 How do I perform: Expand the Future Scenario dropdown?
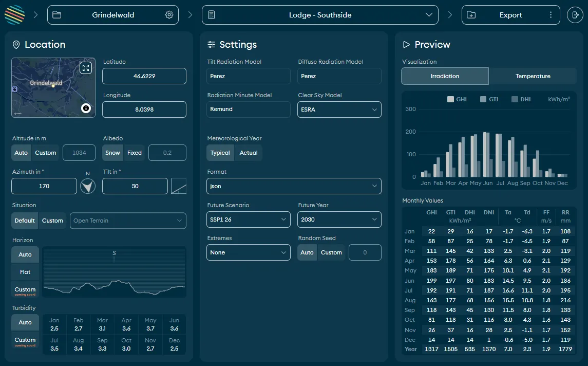point(249,219)
